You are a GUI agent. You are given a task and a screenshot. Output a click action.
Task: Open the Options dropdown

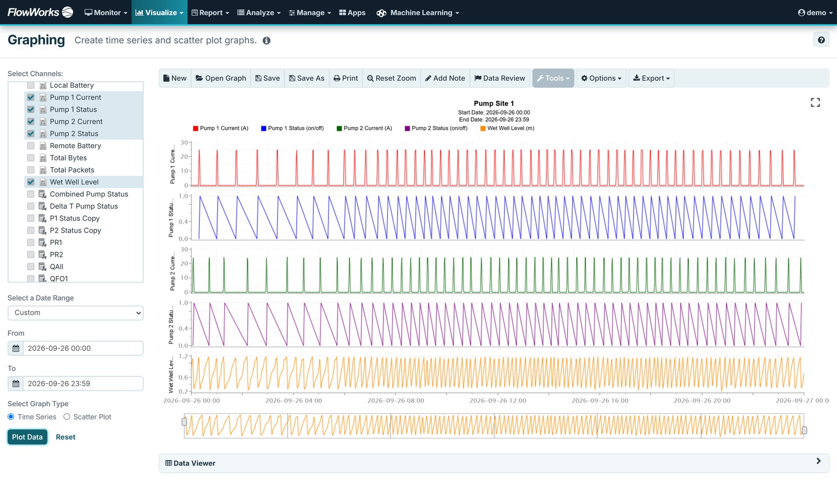(601, 78)
